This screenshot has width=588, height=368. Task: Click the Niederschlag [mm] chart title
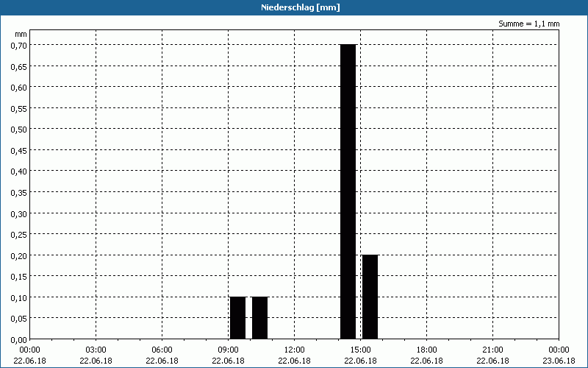click(x=301, y=7)
